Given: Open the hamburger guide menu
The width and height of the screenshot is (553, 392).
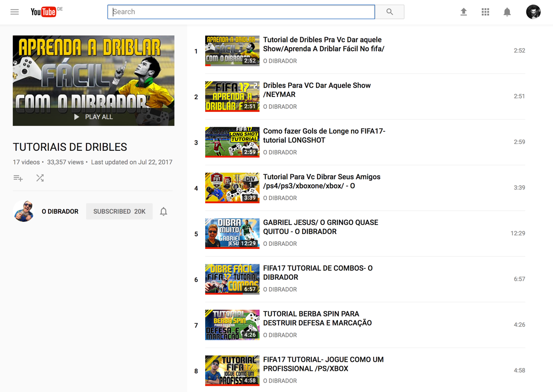Looking at the screenshot, I should click(x=14, y=12).
